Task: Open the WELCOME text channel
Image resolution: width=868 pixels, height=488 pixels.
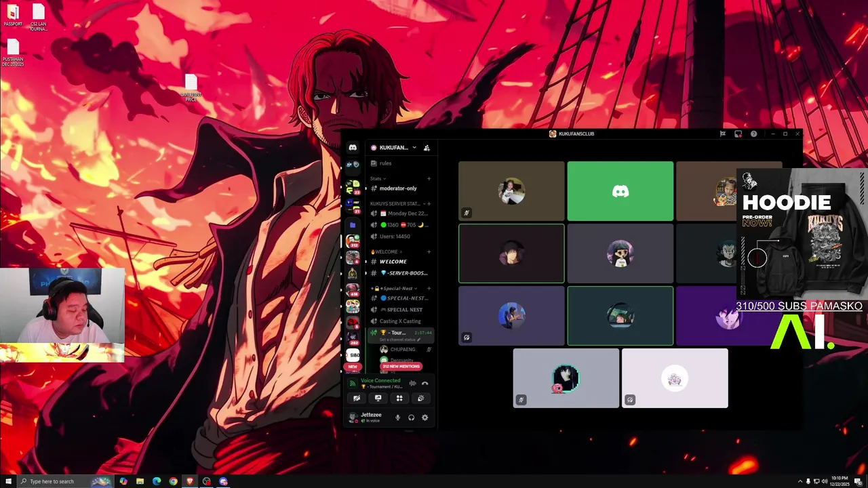Action: pos(400,262)
